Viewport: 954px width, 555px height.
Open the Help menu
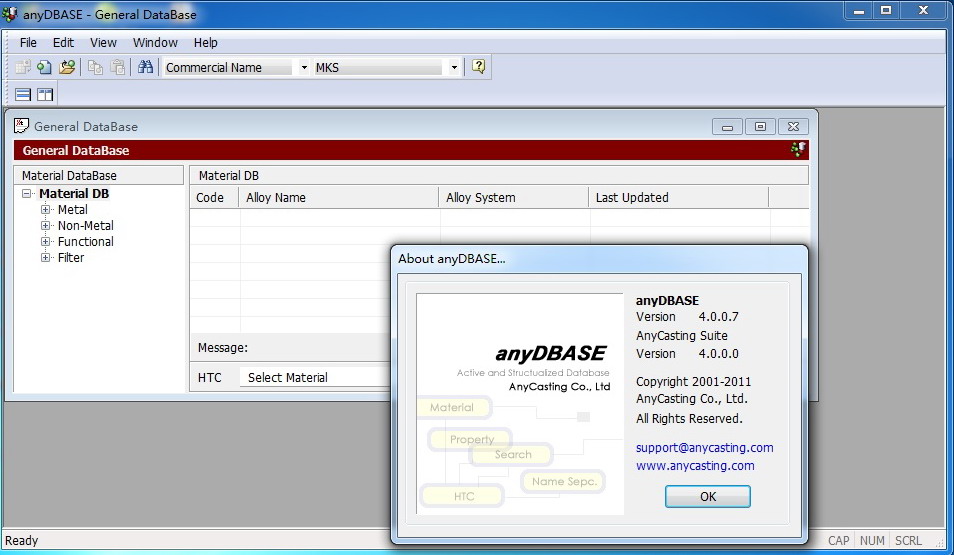[x=206, y=43]
